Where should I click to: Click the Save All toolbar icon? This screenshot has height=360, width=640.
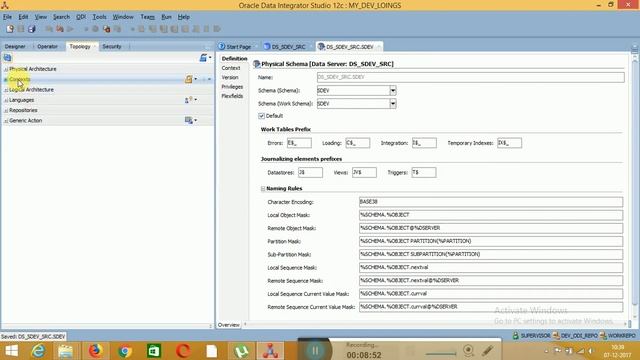coord(31,29)
